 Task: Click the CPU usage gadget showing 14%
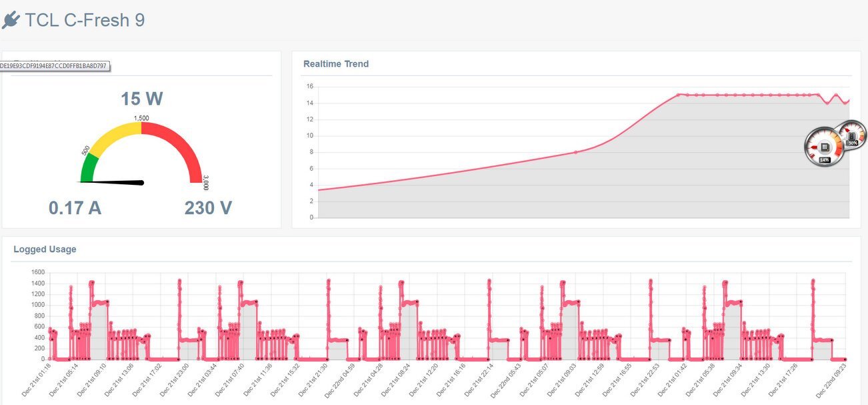[825, 147]
